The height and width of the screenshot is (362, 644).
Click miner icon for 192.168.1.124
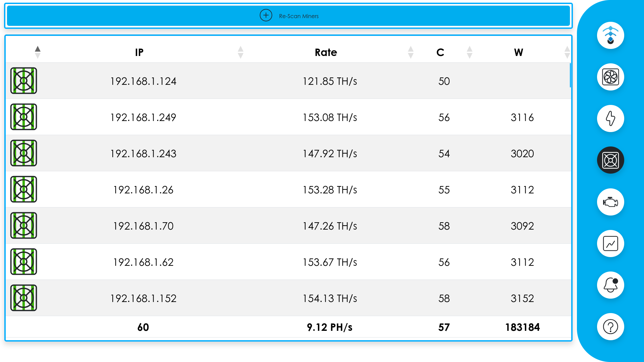(x=23, y=81)
